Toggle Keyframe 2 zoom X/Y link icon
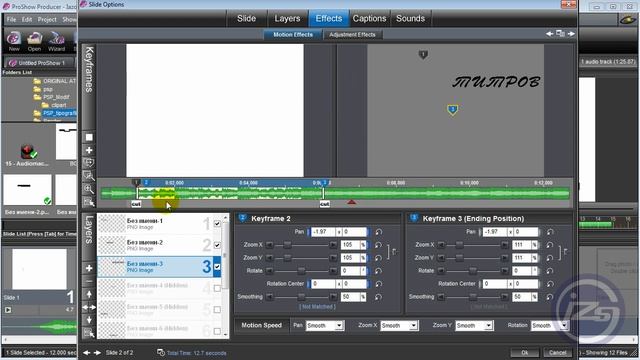Image resolution: width=640 pixels, height=360 pixels. (x=393, y=252)
